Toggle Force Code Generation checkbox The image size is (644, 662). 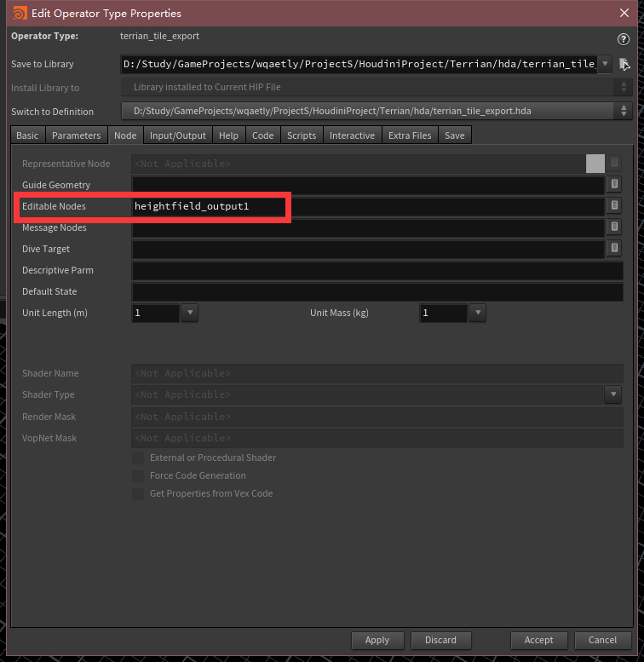[138, 475]
